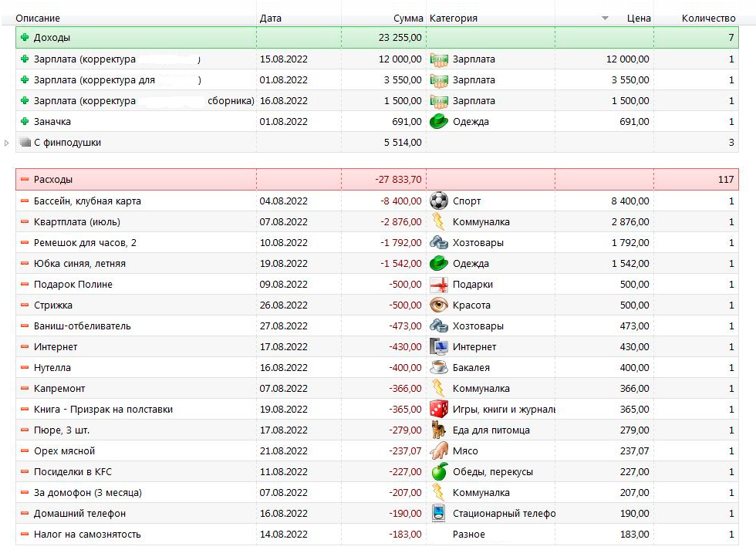Click the date 14.08.2022
The height and width of the screenshot is (560, 756).
(284, 534)
